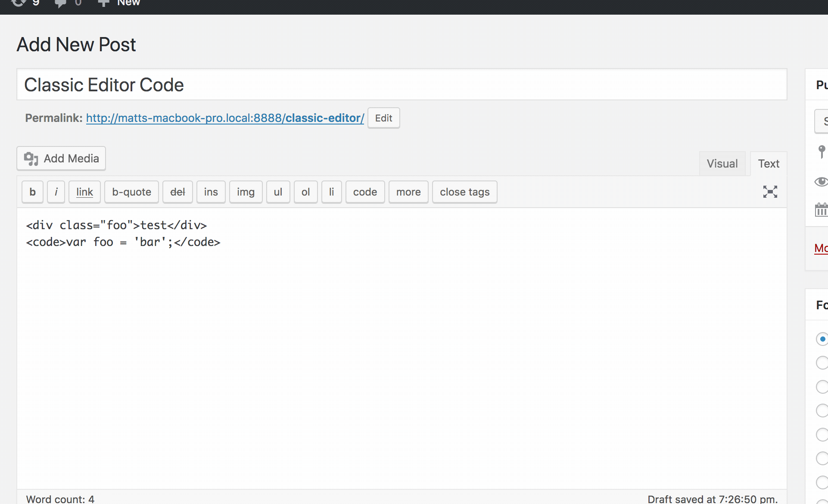Click the Add Media camera icon
The height and width of the screenshot is (504, 828).
(x=30, y=159)
